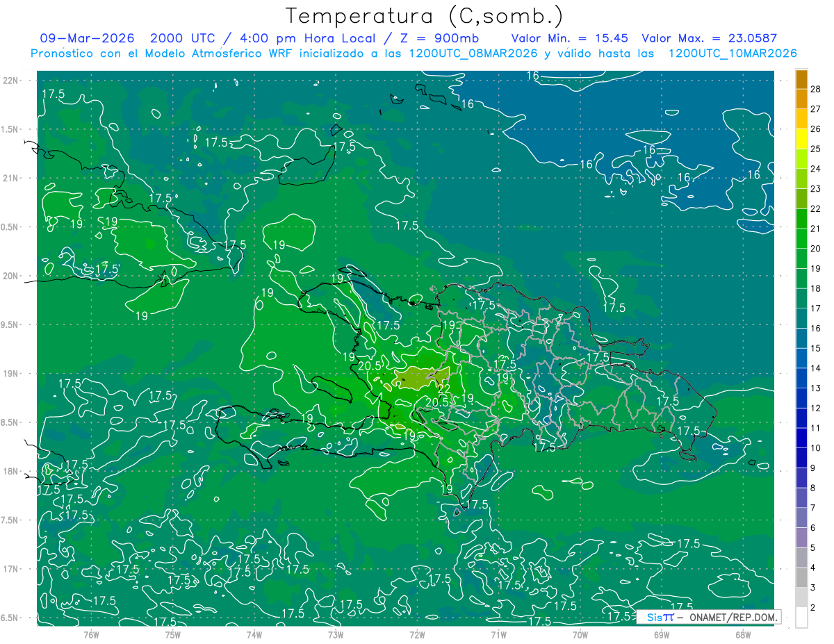
Task: Click the '72W' longitude axis label
Action: pyautogui.click(x=417, y=634)
